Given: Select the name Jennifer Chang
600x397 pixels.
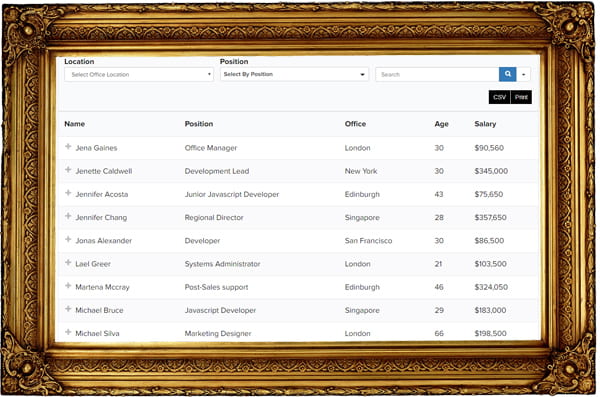Looking at the screenshot, I should tap(101, 217).
